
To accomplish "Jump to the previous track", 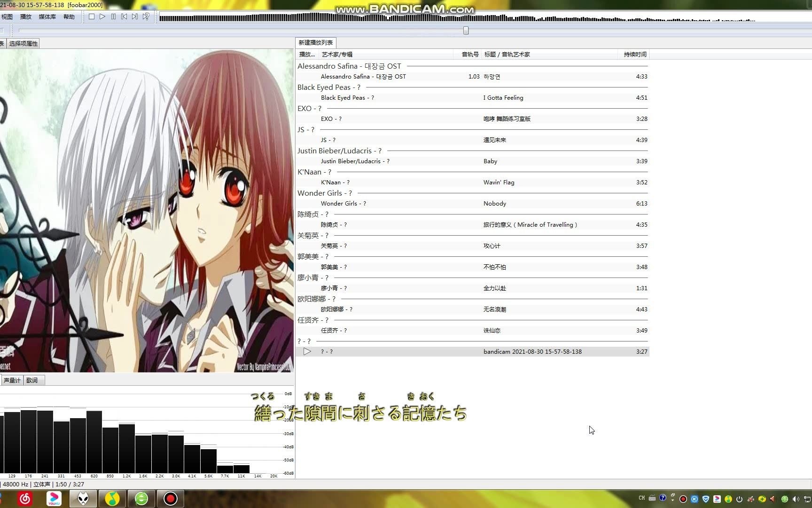I will [124, 16].
